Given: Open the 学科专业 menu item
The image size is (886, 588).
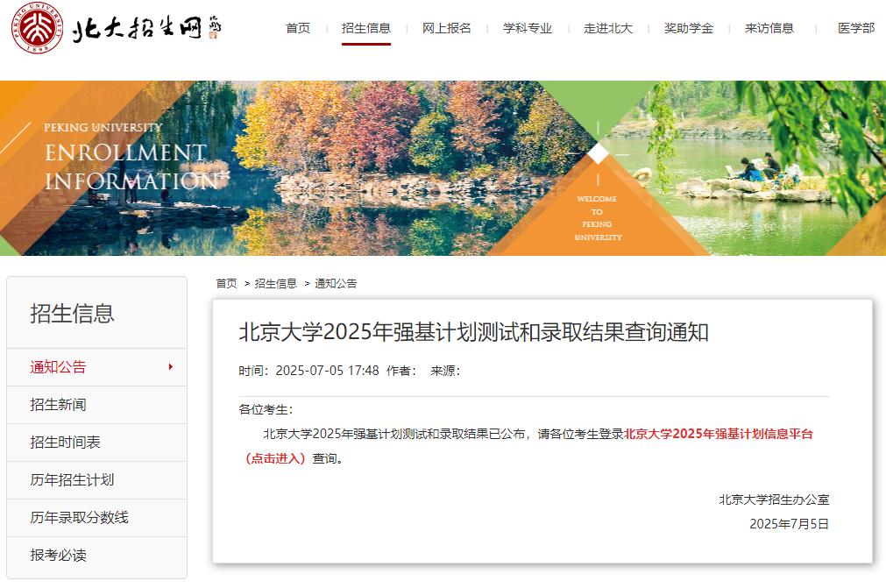Looking at the screenshot, I should pos(528,28).
